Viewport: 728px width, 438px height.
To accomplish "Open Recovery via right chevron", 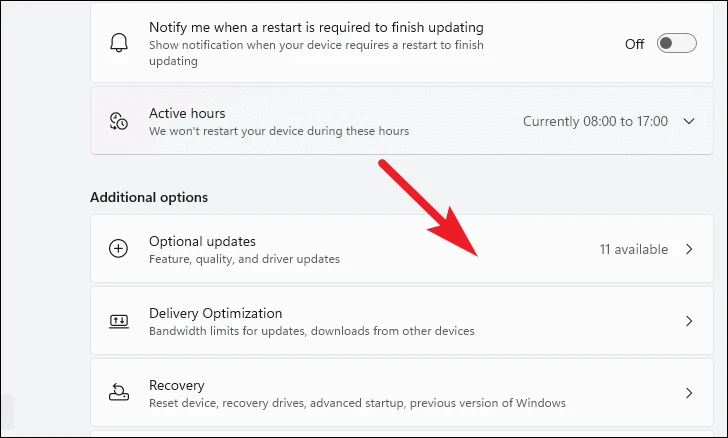I will click(x=689, y=393).
